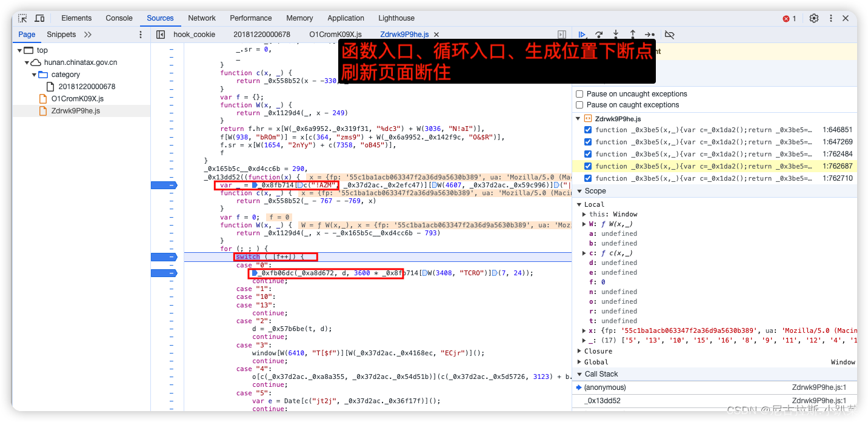
Task: Deactivate all breakpoints
Action: 669,35
